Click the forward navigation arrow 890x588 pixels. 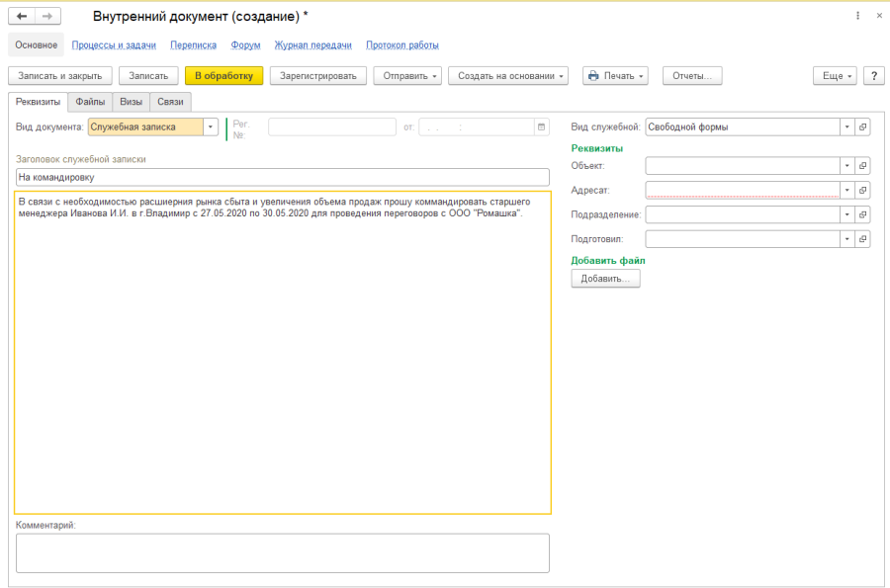click(x=46, y=17)
